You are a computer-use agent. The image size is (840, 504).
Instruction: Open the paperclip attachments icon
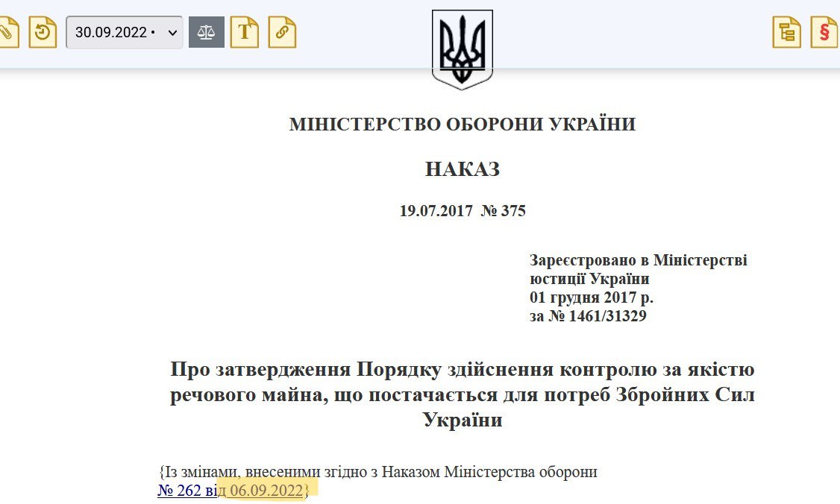[x=7, y=33]
